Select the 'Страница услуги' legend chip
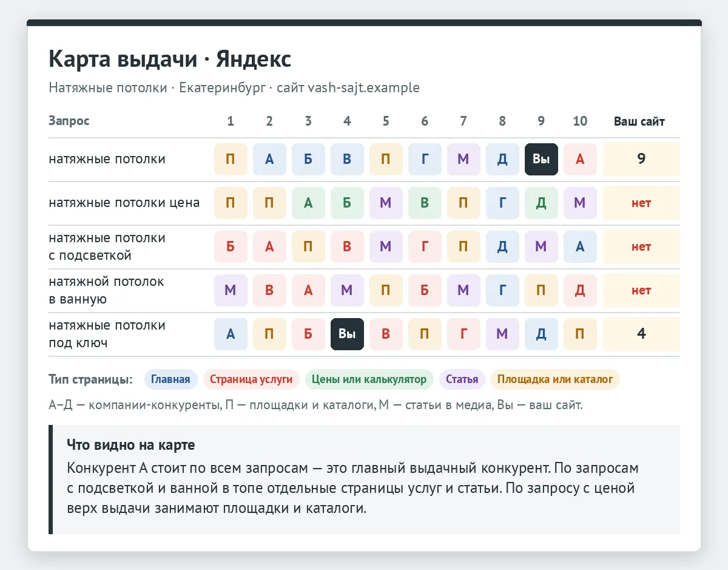 click(251, 379)
